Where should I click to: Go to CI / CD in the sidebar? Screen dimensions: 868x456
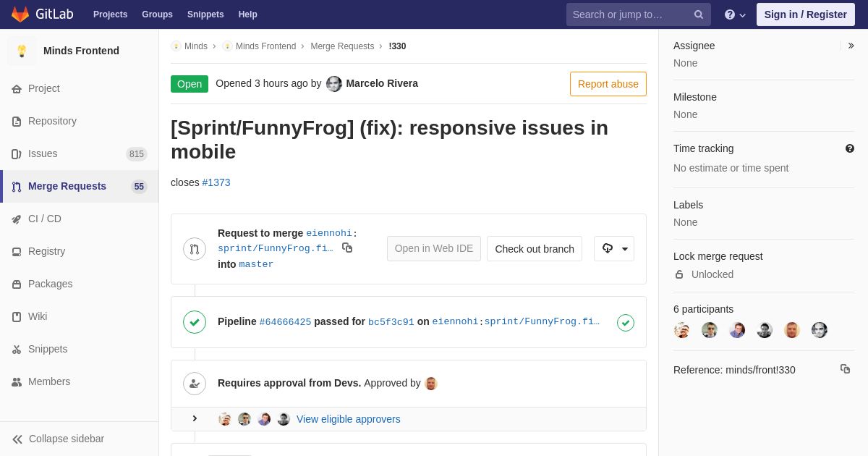45,219
